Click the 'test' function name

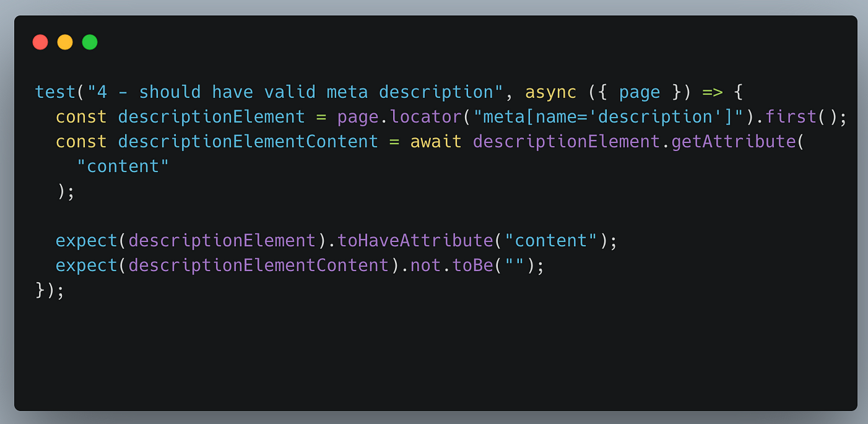[x=56, y=92]
